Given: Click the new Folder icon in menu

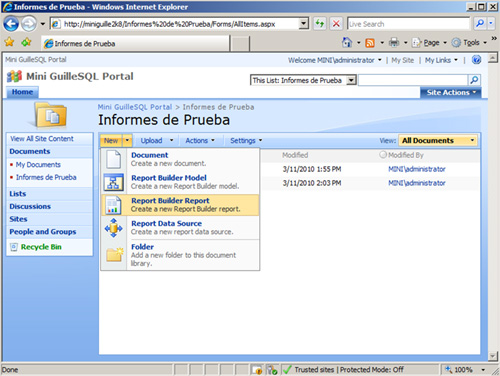Looking at the screenshot, I should 115,254.
